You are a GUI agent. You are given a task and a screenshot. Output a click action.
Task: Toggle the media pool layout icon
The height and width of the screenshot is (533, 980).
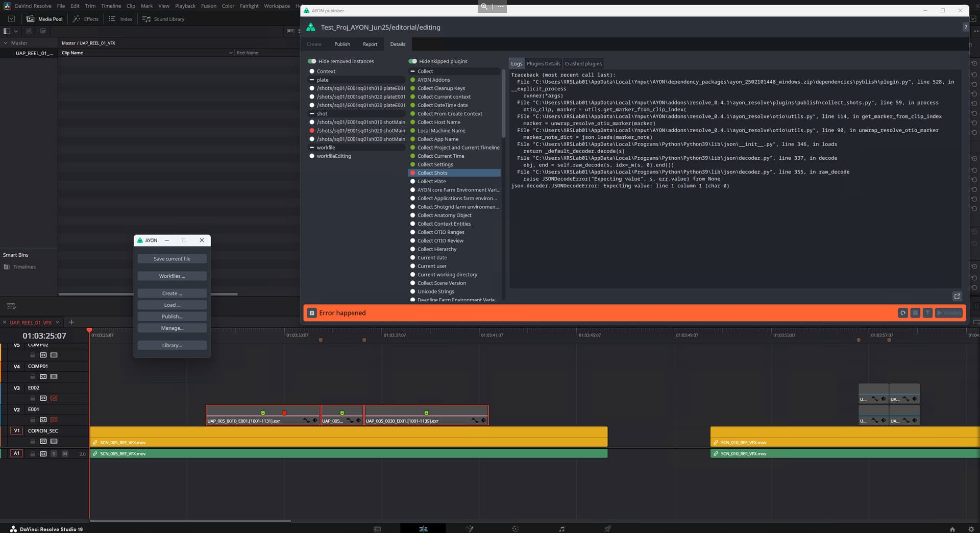click(x=7, y=31)
